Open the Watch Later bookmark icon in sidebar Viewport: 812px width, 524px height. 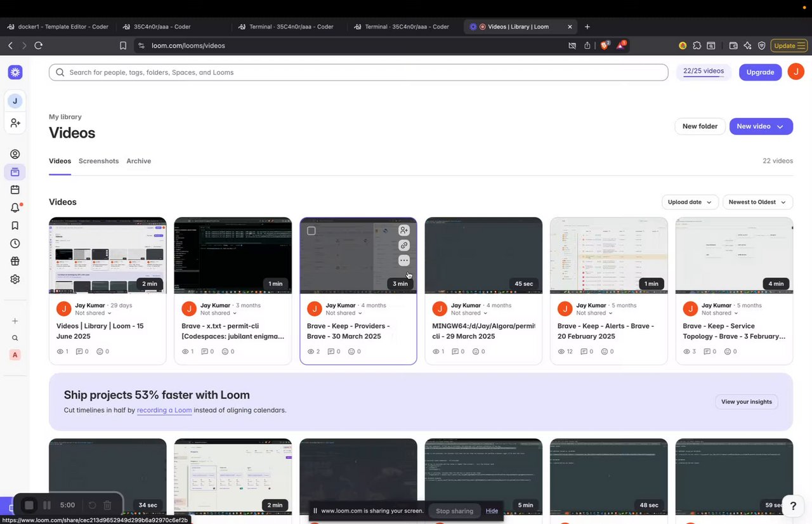pos(15,226)
